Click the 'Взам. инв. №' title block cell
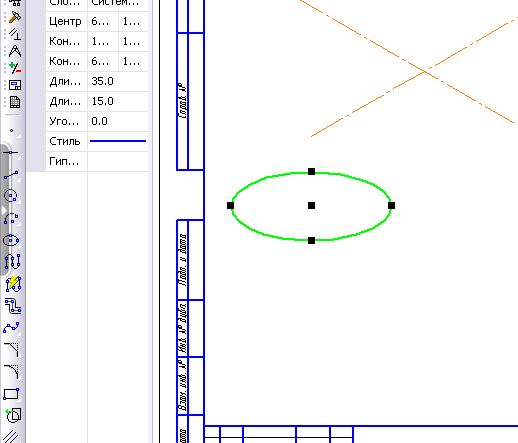This screenshot has height=443, width=518. point(183,386)
